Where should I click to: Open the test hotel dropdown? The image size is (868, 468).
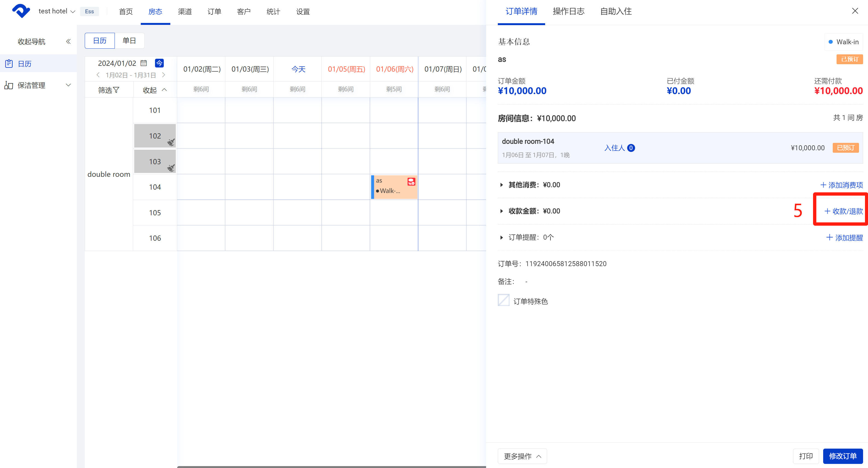[57, 11]
